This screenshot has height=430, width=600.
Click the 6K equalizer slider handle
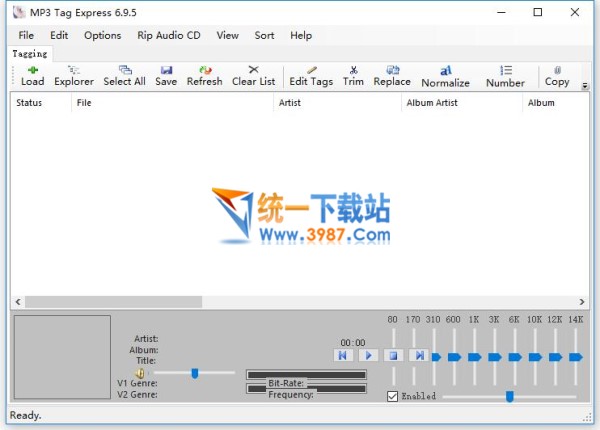pyautogui.click(x=515, y=357)
